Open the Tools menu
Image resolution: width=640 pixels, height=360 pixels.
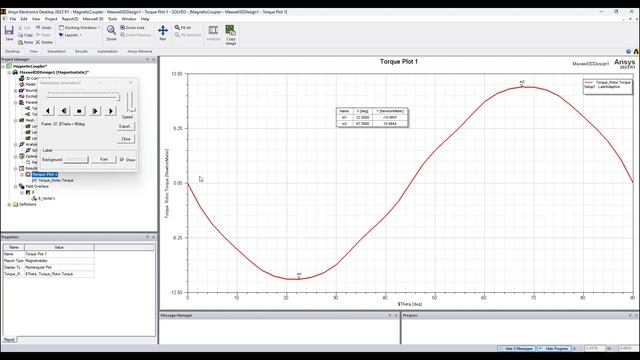pyautogui.click(x=112, y=19)
